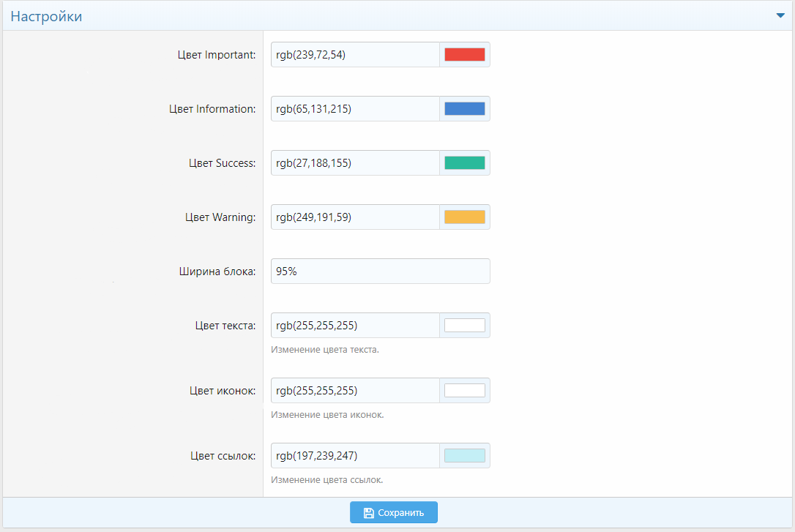
Task: Open the white text color swatch
Action: coord(464,326)
